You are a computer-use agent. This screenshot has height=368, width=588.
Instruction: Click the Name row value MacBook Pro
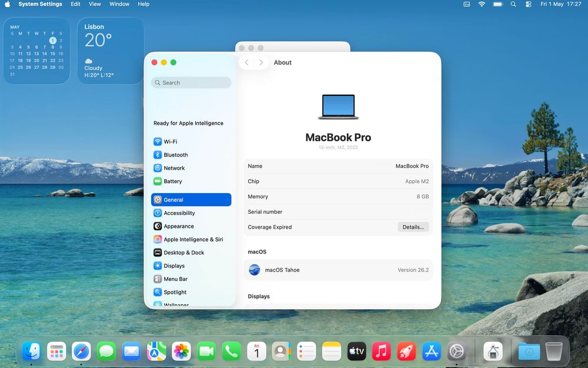[412, 166]
